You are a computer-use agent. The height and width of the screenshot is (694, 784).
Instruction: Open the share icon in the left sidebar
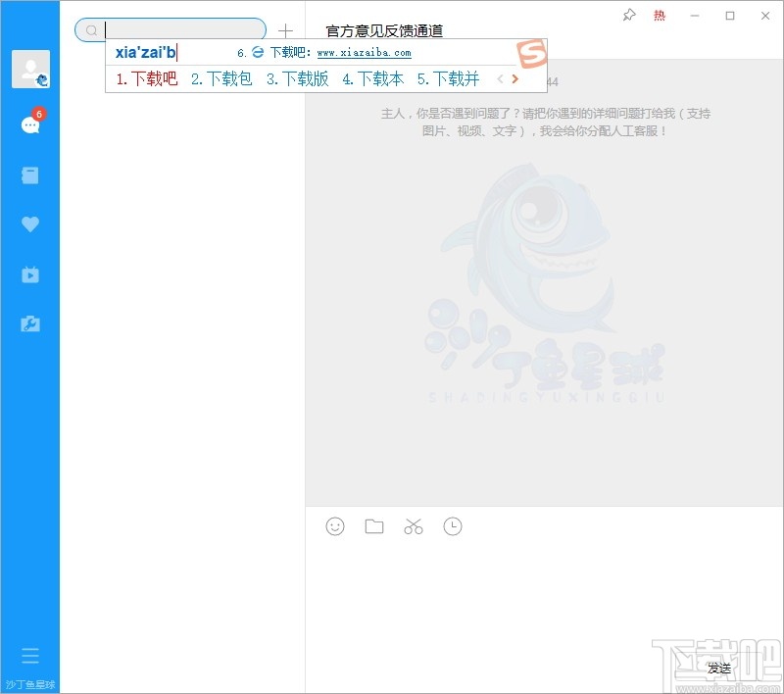(x=30, y=323)
